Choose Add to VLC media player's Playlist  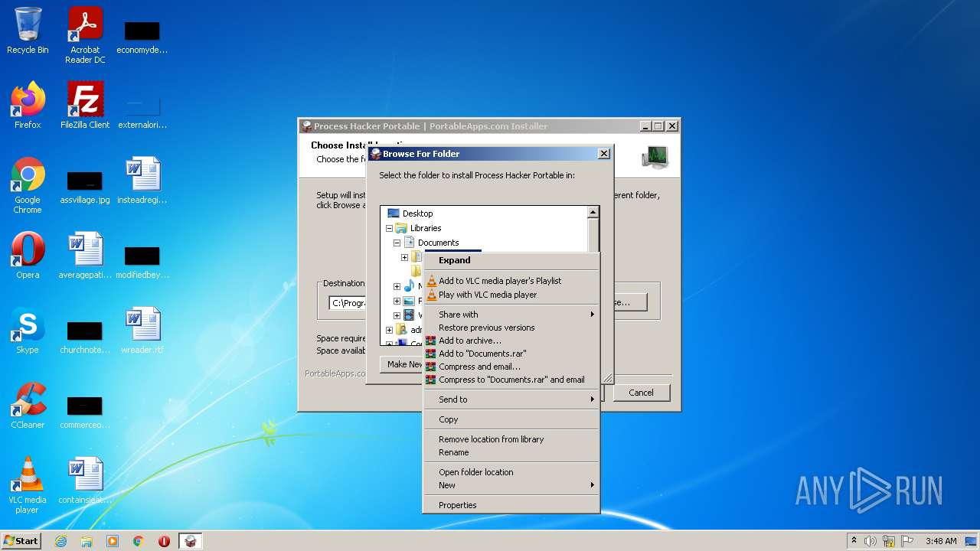tap(511, 281)
